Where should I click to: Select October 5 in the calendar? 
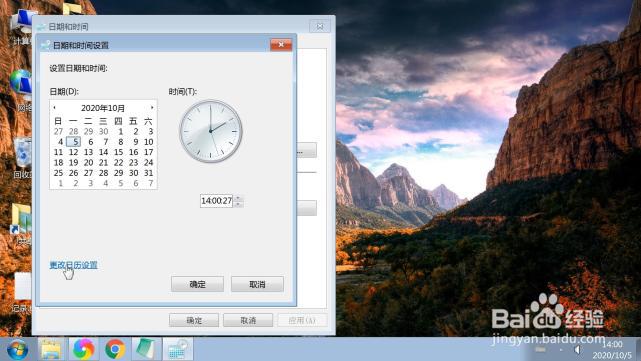click(x=74, y=142)
